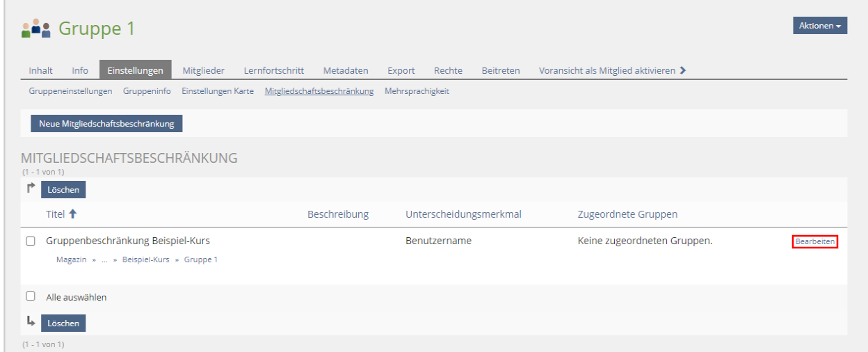The height and width of the screenshot is (352, 868).
Task: Tick the Gruppenbeschränkung Beispiel-Kurs checkbox
Action: point(31,241)
